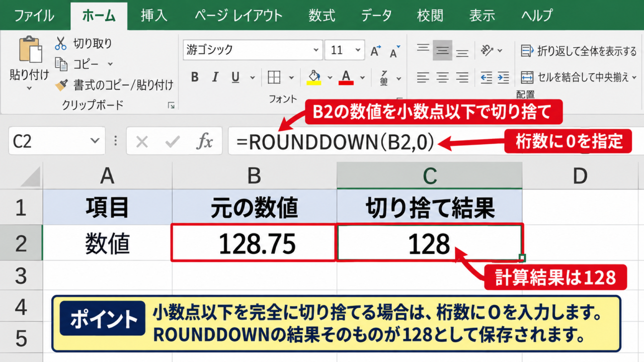Click the Paste clipboard icon
Image resolution: width=644 pixels, height=362 pixels.
click(30, 50)
